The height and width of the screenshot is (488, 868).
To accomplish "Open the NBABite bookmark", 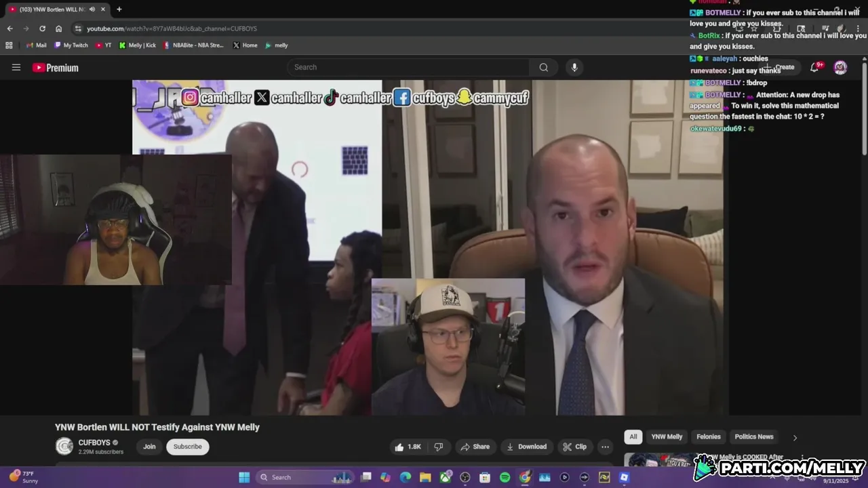I will [x=193, y=45].
